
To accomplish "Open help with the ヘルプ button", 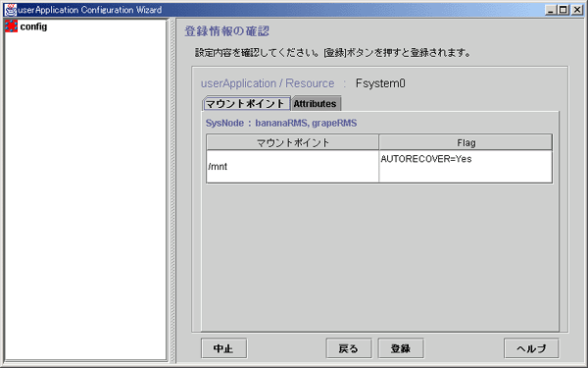I will [x=531, y=348].
